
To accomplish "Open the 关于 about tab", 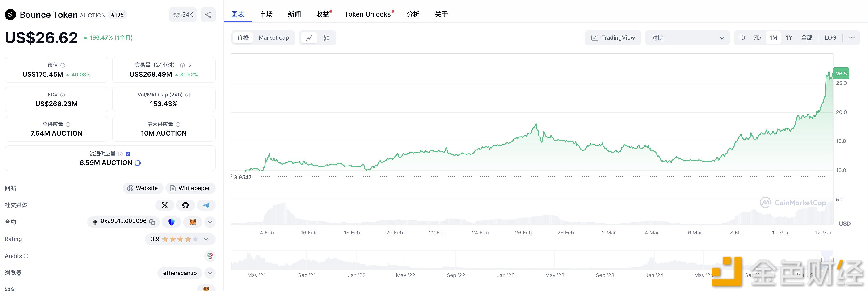I will click(x=441, y=14).
